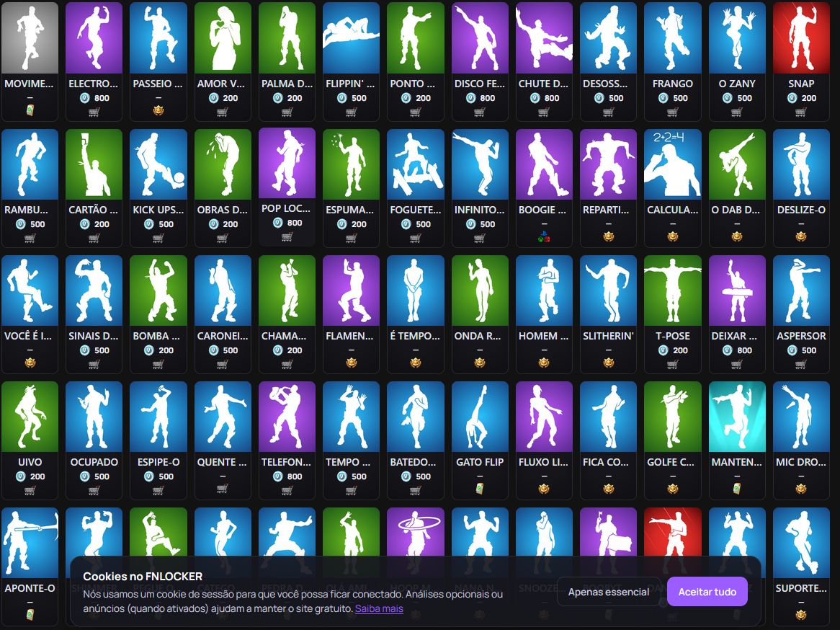Click the Onda R... emote label
Viewport: 840px width, 630px height.
tap(478, 336)
